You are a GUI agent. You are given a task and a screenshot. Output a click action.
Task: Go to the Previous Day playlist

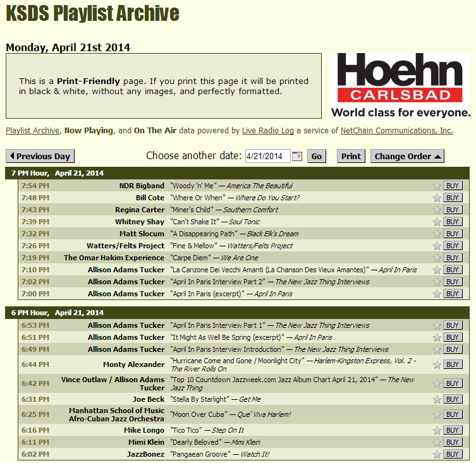[x=40, y=156]
